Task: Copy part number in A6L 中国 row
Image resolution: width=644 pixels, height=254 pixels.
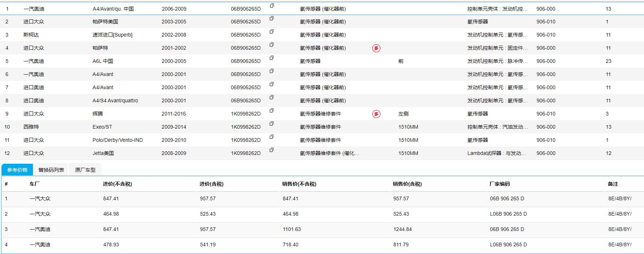Action: coord(272,58)
